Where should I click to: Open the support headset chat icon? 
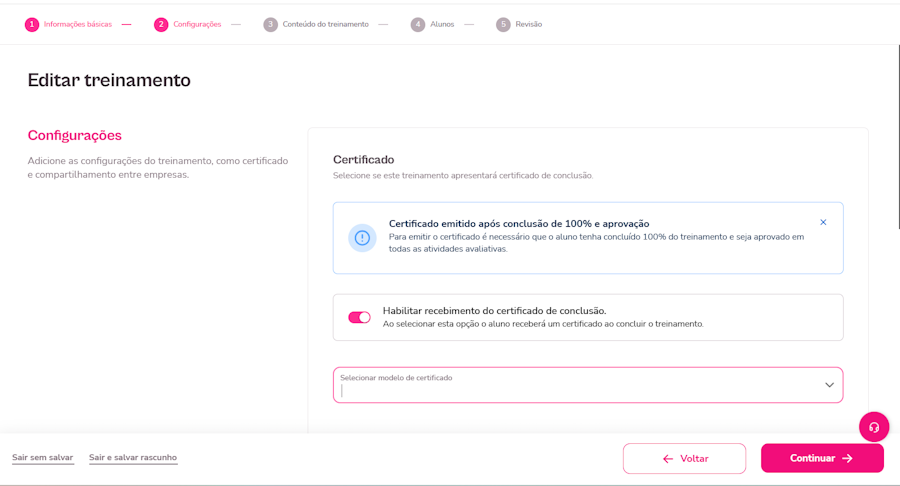874,427
